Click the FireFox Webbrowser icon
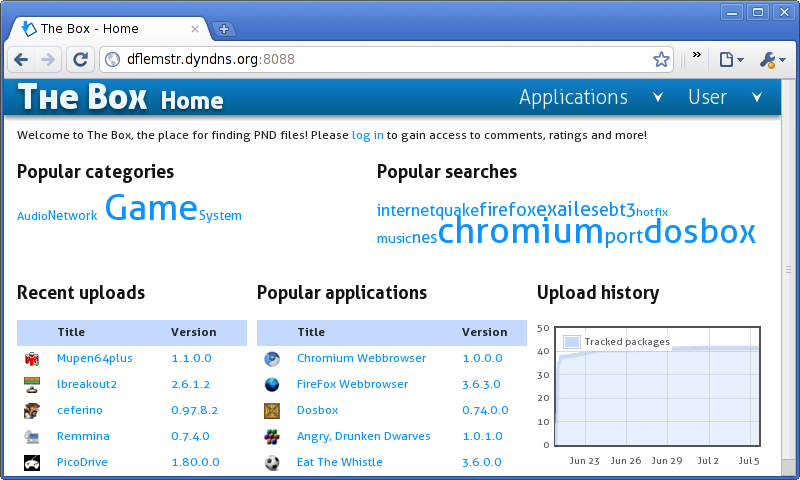The height and width of the screenshot is (480, 800). [x=272, y=384]
